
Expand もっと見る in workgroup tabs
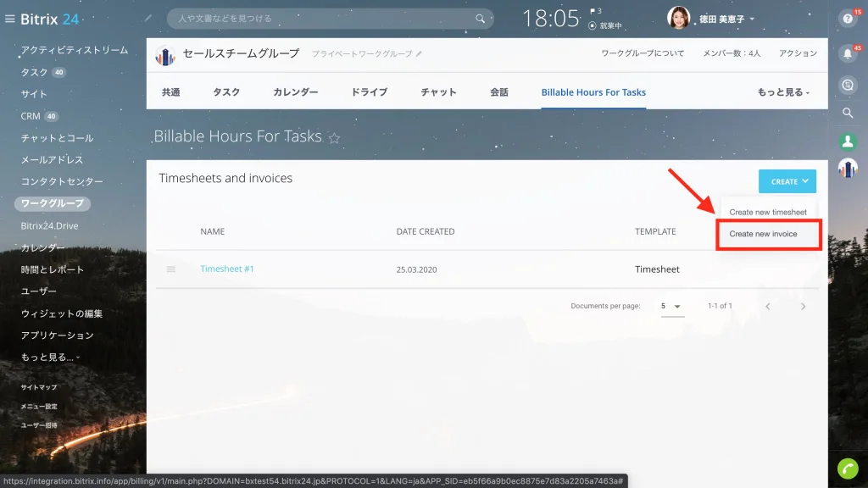tap(783, 92)
